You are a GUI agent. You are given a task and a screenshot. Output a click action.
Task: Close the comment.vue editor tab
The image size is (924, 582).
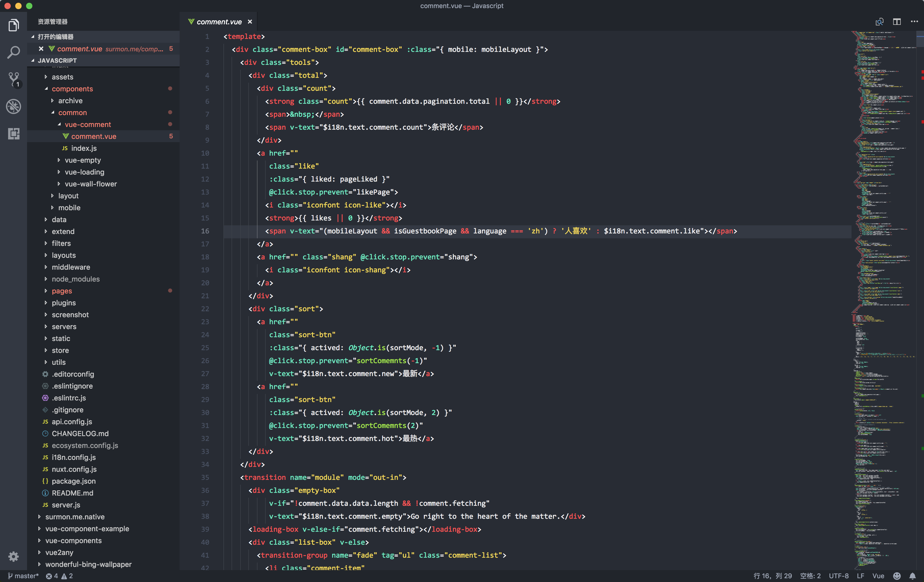click(250, 22)
